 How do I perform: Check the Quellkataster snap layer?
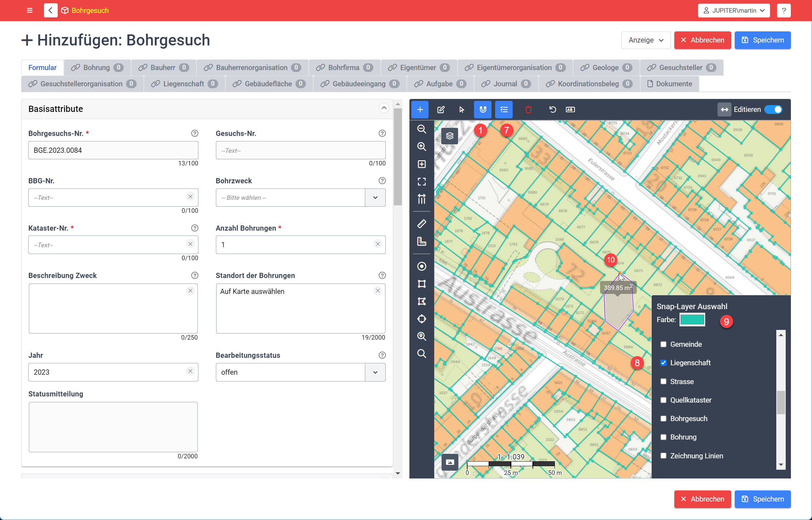[663, 400]
